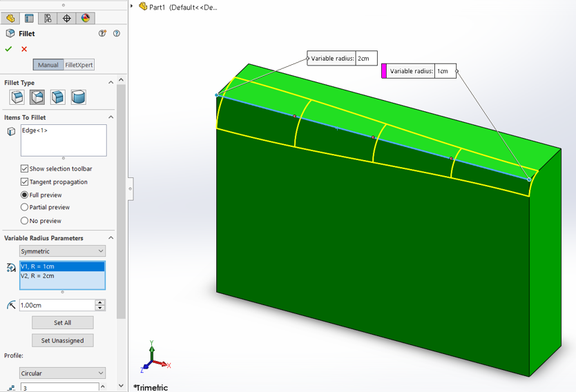Select Face Fillet type icon
This screenshot has width=576, height=392.
click(x=58, y=97)
